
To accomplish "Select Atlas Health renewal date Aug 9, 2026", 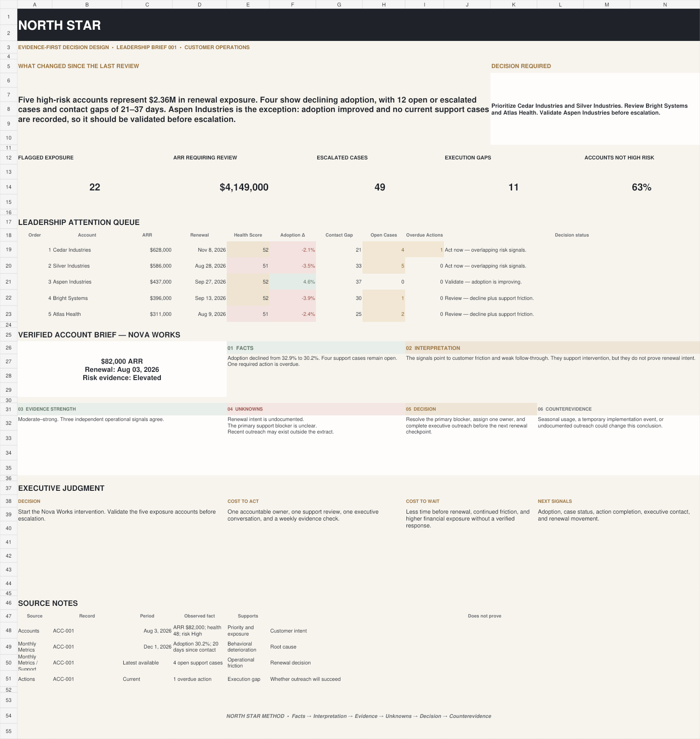I will (200, 314).
